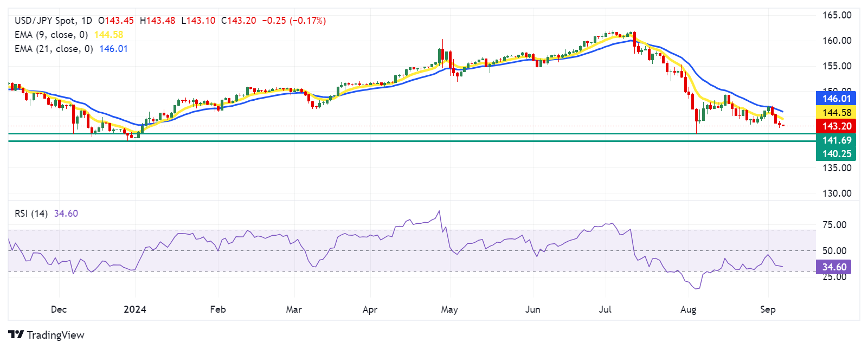Click the 75.00 RSI axis label
Viewport: 868px width, 349px height.
click(x=834, y=225)
